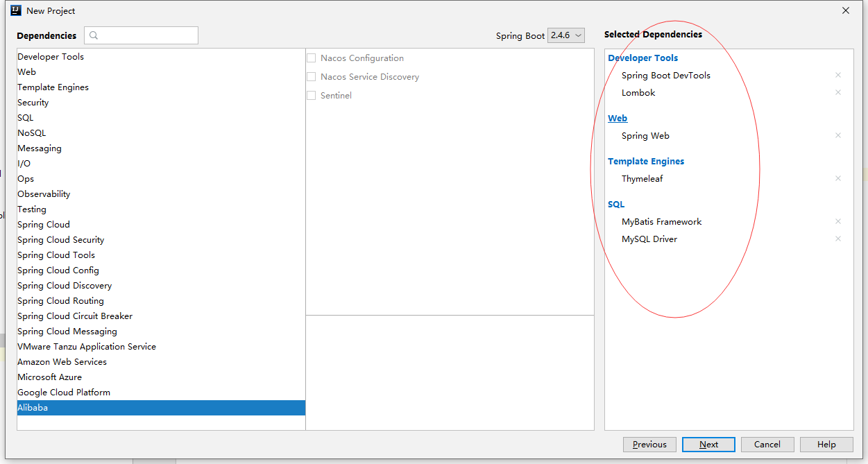Close the New Project dialog
The width and height of the screenshot is (868, 464).
[x=846, y=10]
